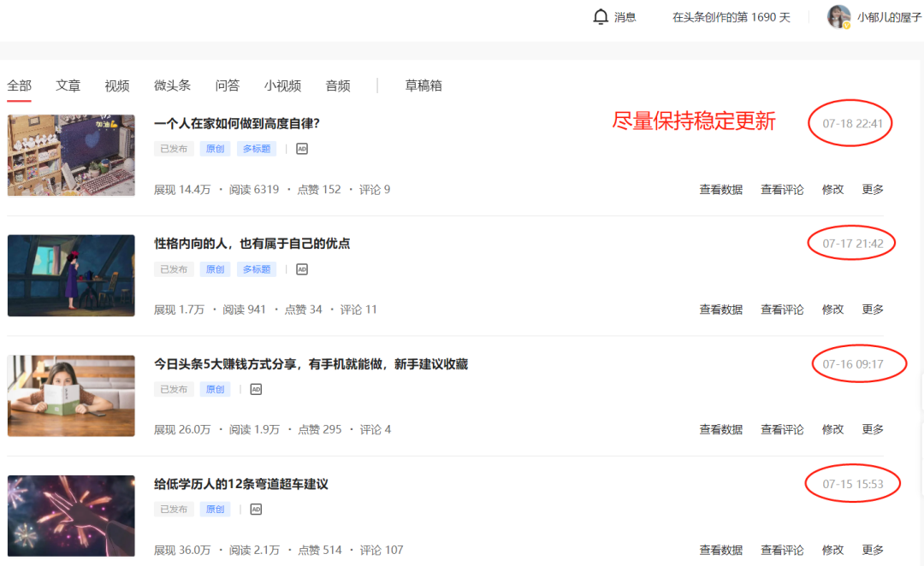Image resolution: width=924 pixels, height=566 pixels.
Task: Open article title 性格内向的人，也有属于自己的优点
Action: point(252,244)
